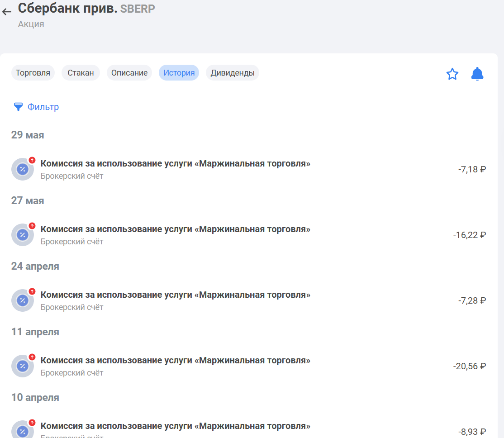This screenshot has width=504, height=438.
Task: Open the Стакан tab
Action: click(x=81, y=73)
